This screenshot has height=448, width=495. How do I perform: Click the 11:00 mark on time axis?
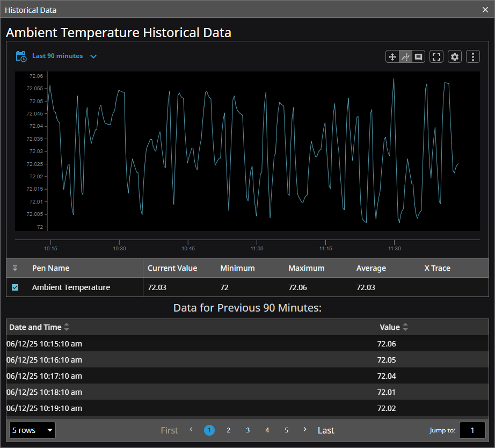(x=257, y=249)
